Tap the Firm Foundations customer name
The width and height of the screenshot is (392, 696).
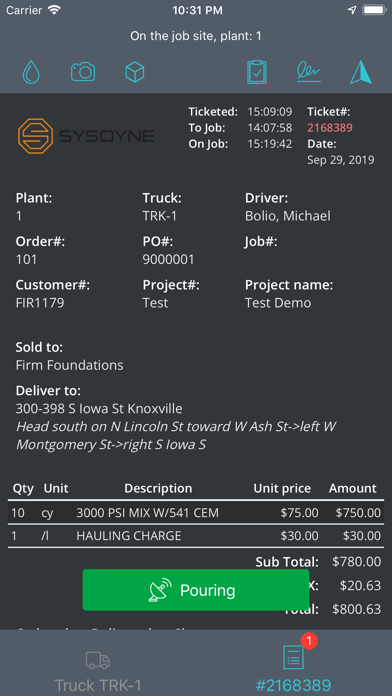tap(69, 365)
